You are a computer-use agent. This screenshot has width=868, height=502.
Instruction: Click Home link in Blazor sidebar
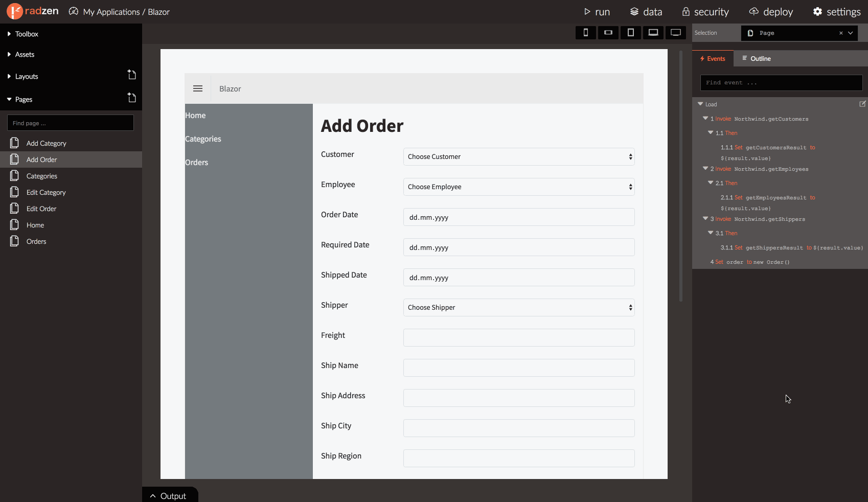pyautogui.click(x=195, y=116)
